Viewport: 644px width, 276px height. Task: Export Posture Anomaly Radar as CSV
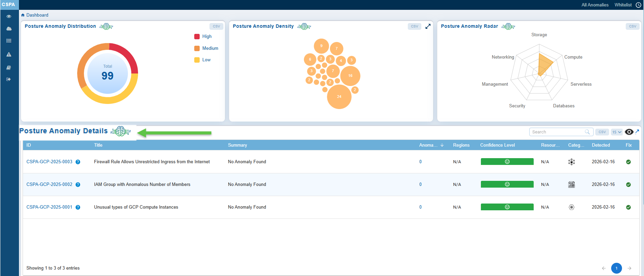click(632, 26)
